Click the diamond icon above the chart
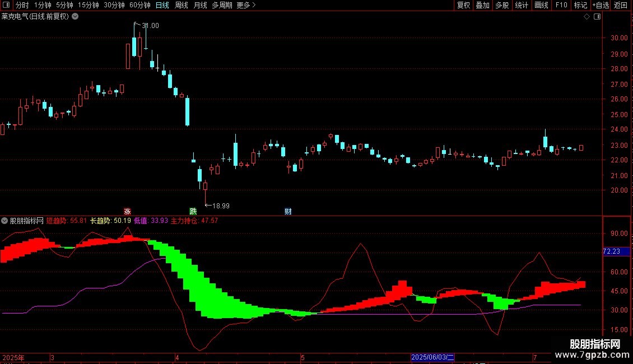The width and height of the screenshot is (633, 364). click(587, 17)
